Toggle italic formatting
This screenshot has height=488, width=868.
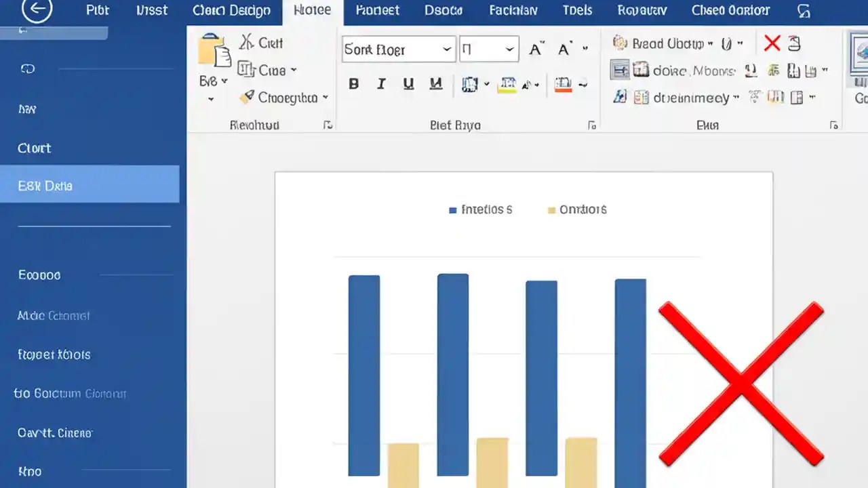point(380,83)
